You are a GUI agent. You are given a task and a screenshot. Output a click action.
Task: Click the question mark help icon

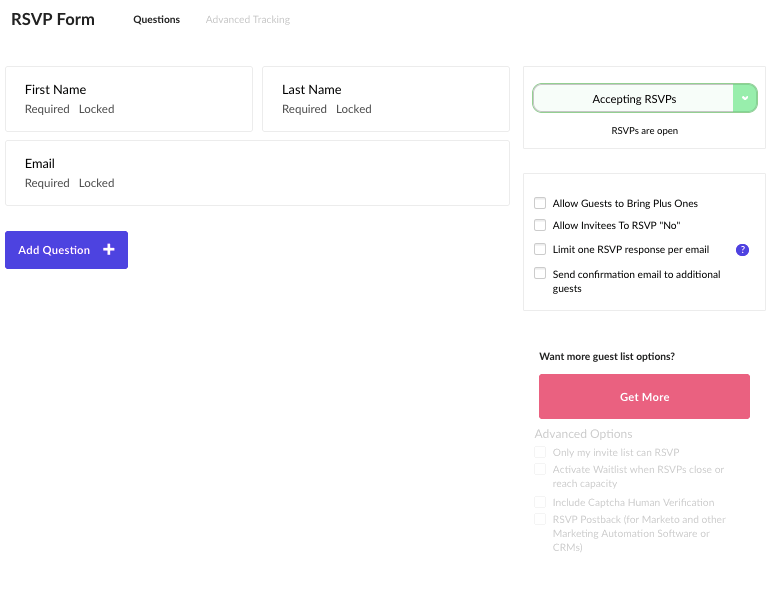click(742, 250)
